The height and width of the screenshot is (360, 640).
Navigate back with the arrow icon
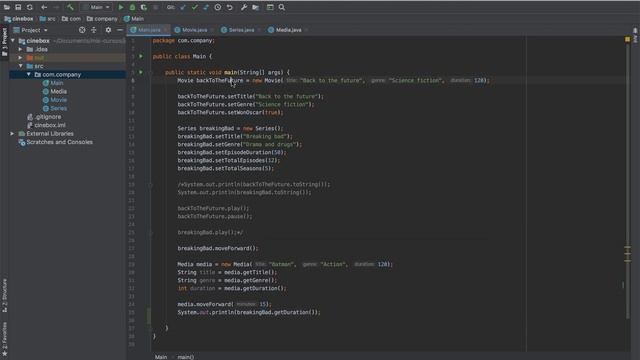click(44, 7)
